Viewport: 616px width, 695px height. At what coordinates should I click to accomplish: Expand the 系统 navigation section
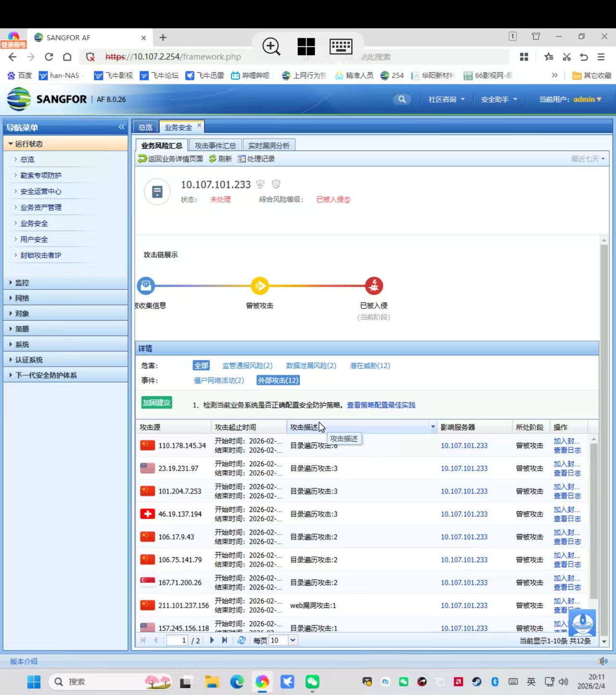pyautogui.click(x=65, y=344)
